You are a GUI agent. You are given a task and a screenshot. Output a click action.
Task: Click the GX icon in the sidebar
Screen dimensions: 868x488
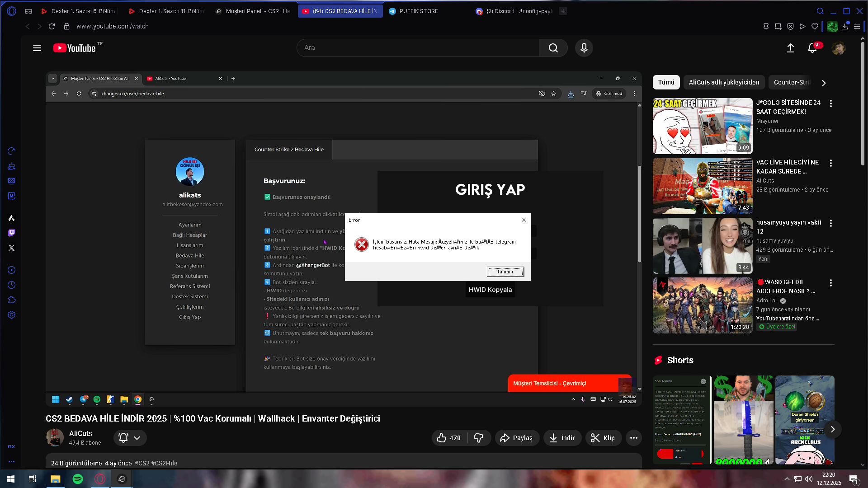pyautogui.click(x=12, y=447)
